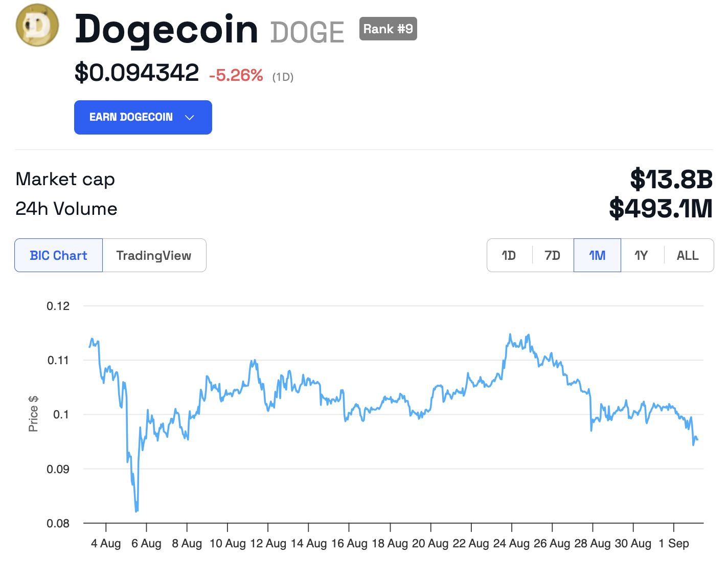Click the 0.1 price axis label
Screen dimensions: 728x577
61,414
